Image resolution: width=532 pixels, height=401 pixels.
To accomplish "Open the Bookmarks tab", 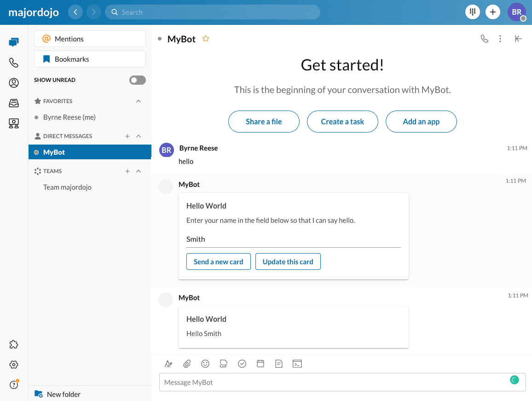I will pyautogui.click(x=90, y=59).
